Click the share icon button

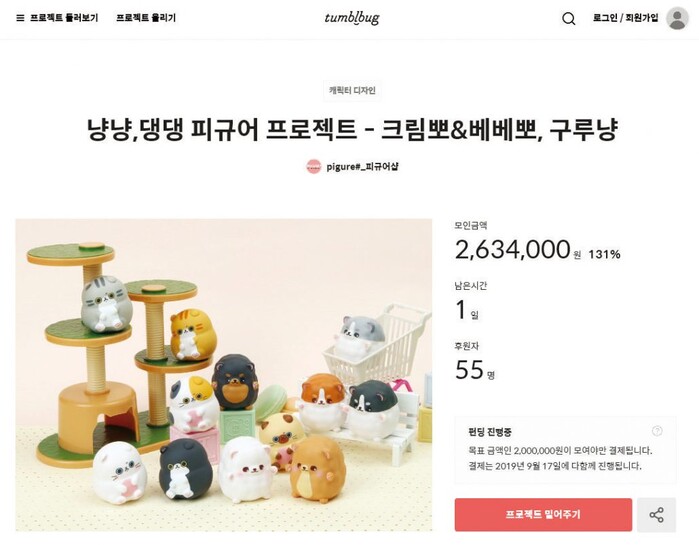tap(656, 515)
